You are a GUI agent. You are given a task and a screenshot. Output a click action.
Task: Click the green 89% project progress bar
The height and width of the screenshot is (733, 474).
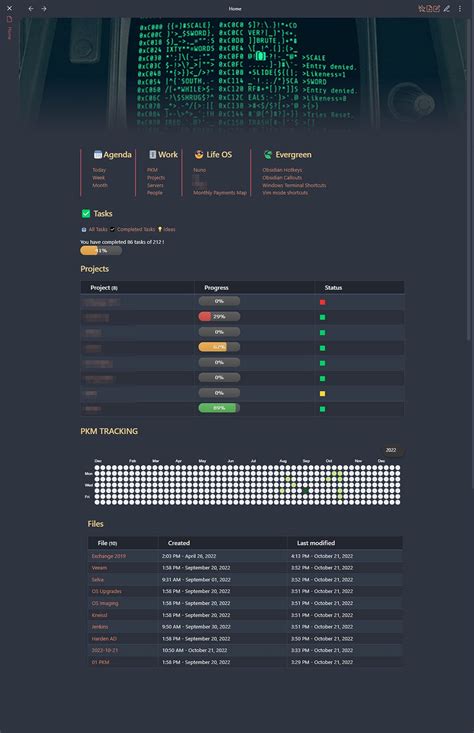[x=219, y=408]
